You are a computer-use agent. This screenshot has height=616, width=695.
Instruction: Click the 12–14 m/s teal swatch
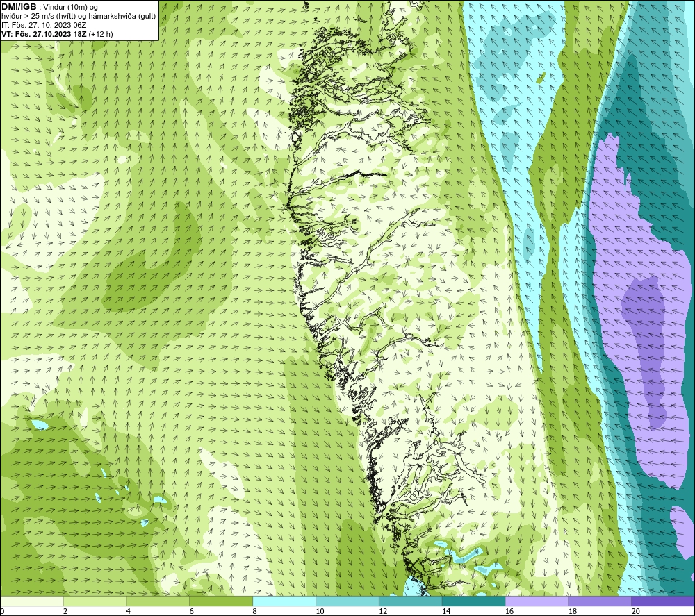pos(411,601)
